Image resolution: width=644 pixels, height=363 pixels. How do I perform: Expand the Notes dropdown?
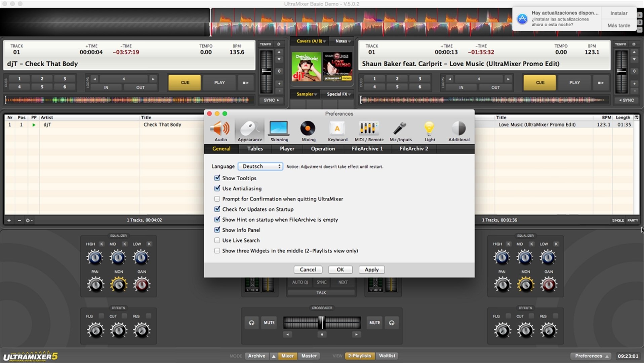click(x=343, y=41)
